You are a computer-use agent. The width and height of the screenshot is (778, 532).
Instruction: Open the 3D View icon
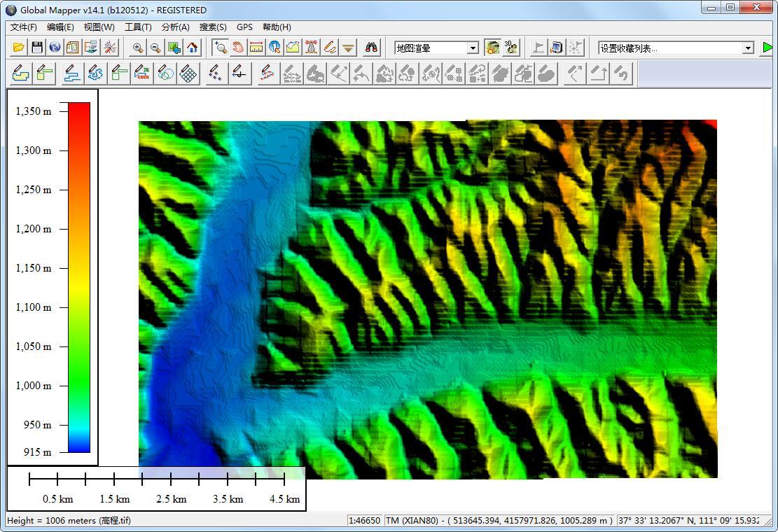(x=511, y=48)
